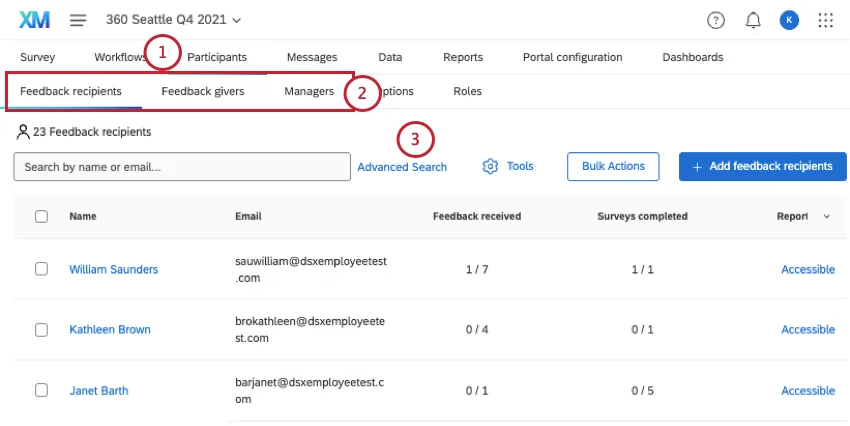Switch to the Workflows tab
This screenshot has width=850, height=426.
pyautogui.click(x=120, y=57)
